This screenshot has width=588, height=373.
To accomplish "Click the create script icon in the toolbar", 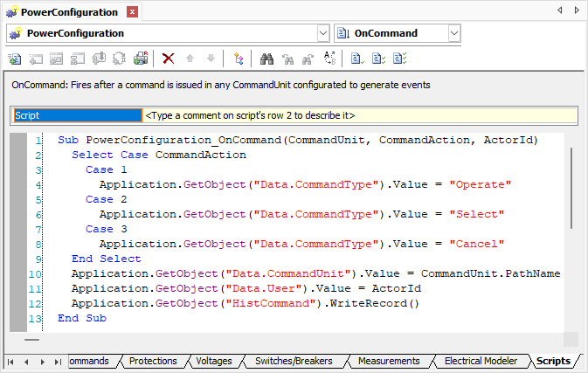I will point(15,59).
